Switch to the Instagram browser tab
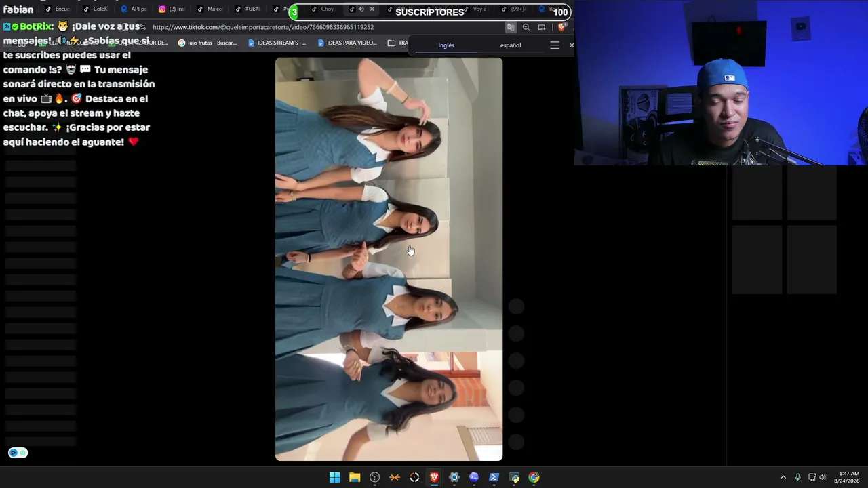 coord(172,9)
